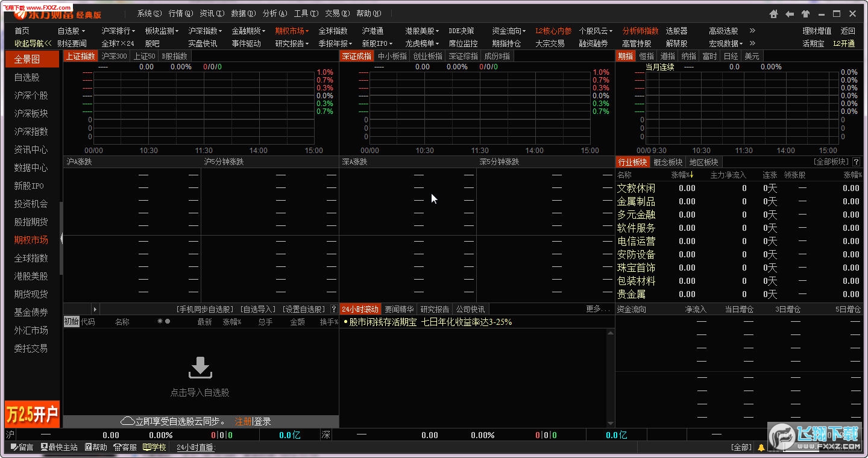This screenshot has height=458, width=868.
Task: Open the 股市闲钱存活期宝 news headline
Action: tap(427, 322)
